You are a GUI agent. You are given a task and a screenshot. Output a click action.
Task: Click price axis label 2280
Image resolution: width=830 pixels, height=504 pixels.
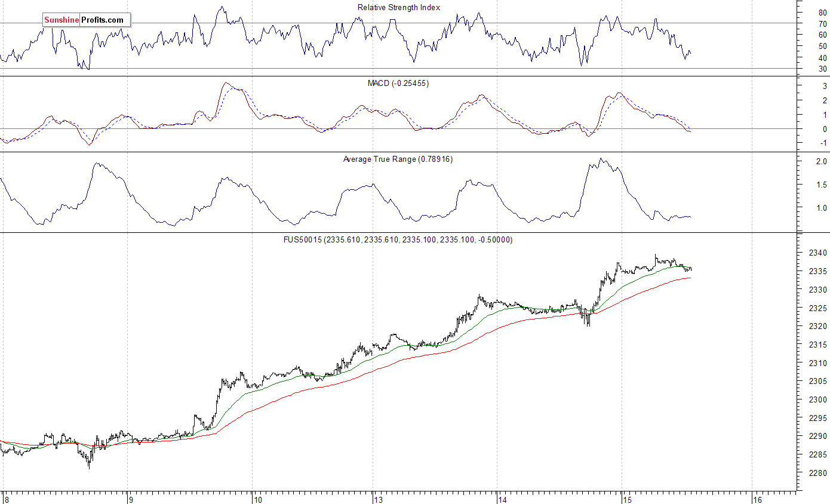click(818, 474)
